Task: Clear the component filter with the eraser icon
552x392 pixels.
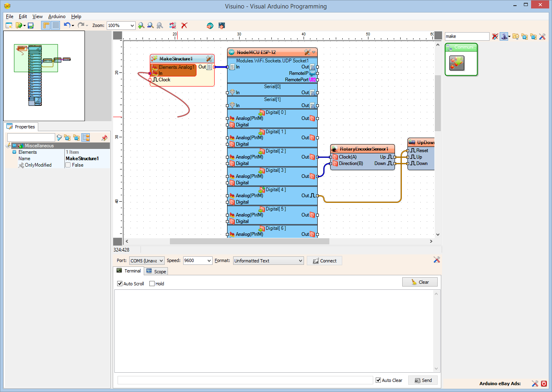Action: (495, 36)
